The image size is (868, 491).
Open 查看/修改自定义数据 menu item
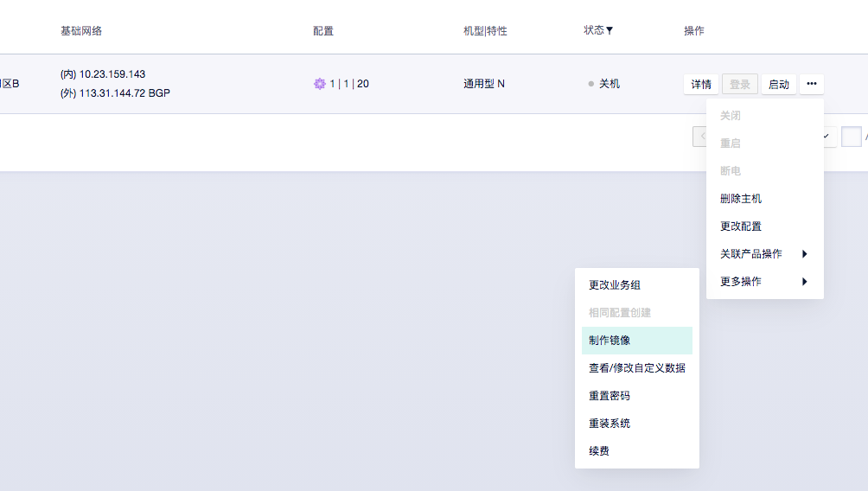[x=636, y=368]
